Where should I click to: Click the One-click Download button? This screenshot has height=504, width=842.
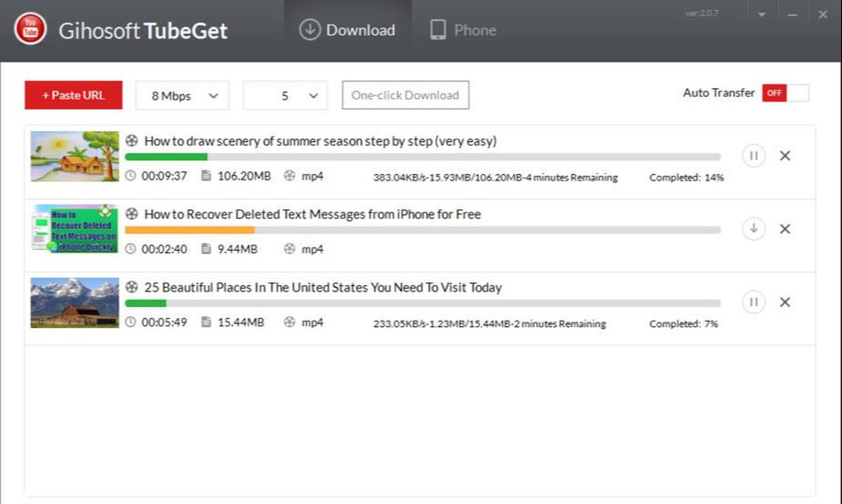click(406, 95)
